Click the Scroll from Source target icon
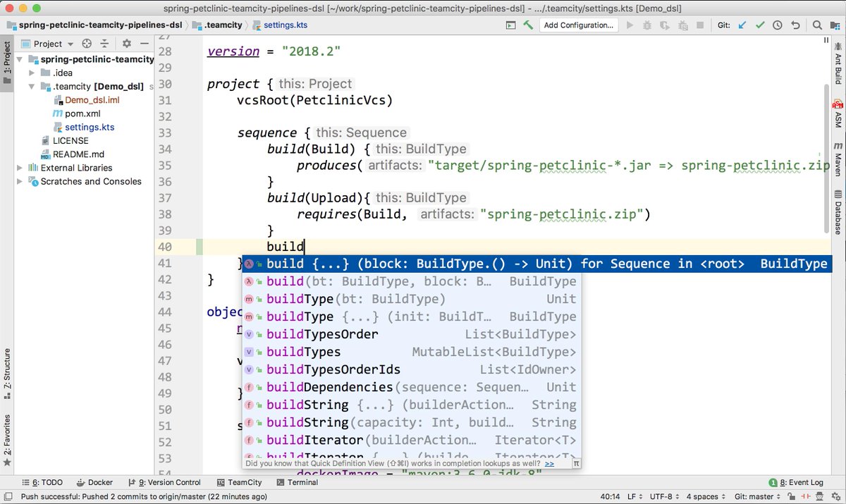846x504 pixels. coord(87,44)
